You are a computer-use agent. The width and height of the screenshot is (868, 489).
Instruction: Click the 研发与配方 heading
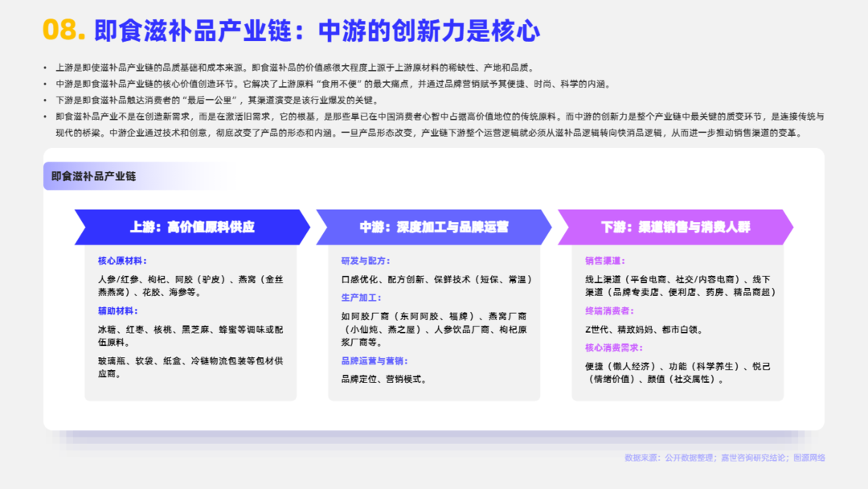(x=366, y=261)
